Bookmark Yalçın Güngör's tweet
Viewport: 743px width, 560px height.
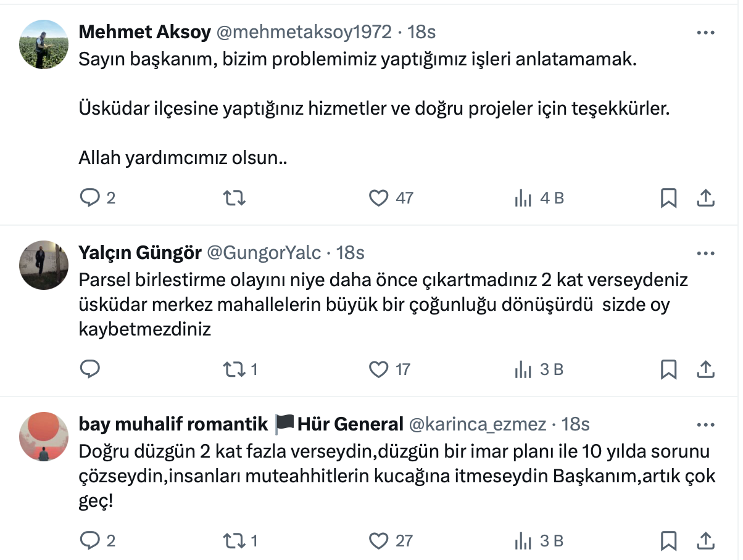[669, 369]
